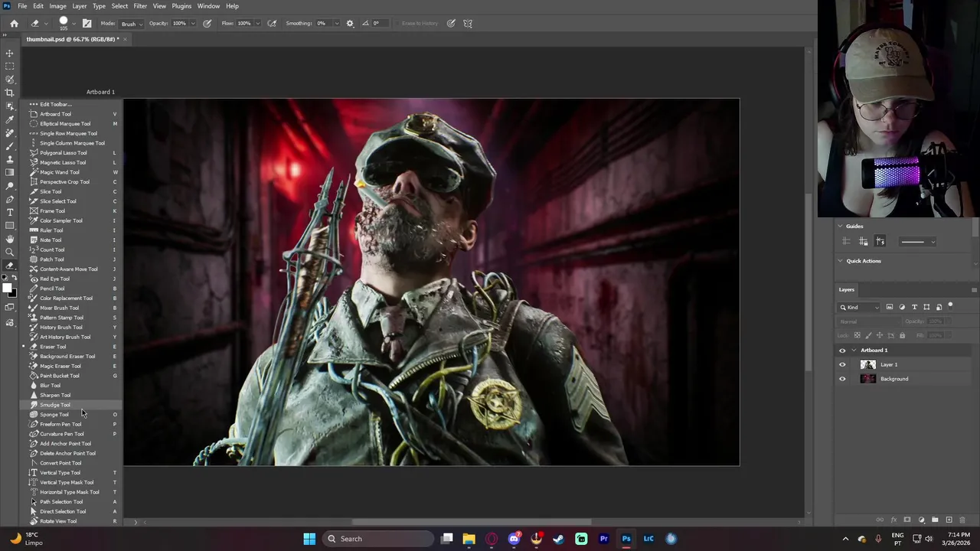The image size is (980, 551).
Task: Collapse the Guides section
Action: (x=840, y=227)
